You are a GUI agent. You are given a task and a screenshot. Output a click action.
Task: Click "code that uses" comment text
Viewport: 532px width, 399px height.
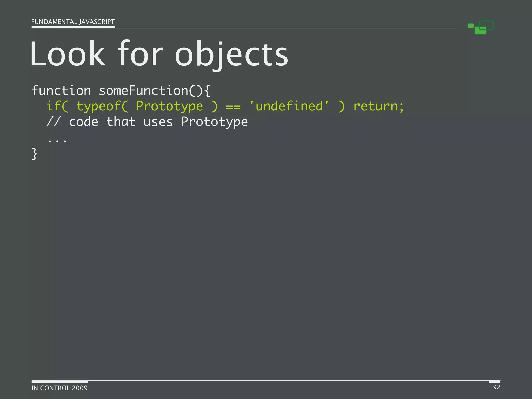[121, 122]
